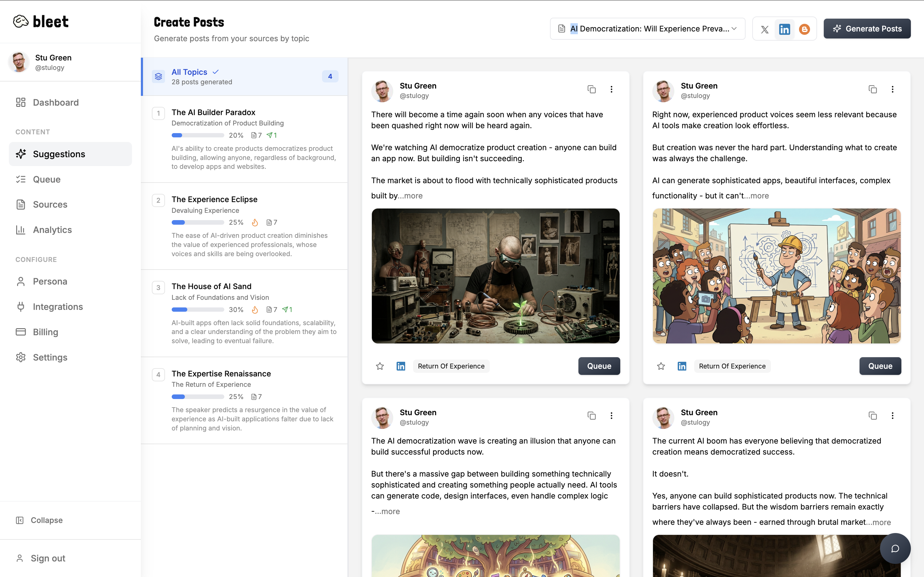Favorite the top-right post with the star

click(x=661, y=366)
